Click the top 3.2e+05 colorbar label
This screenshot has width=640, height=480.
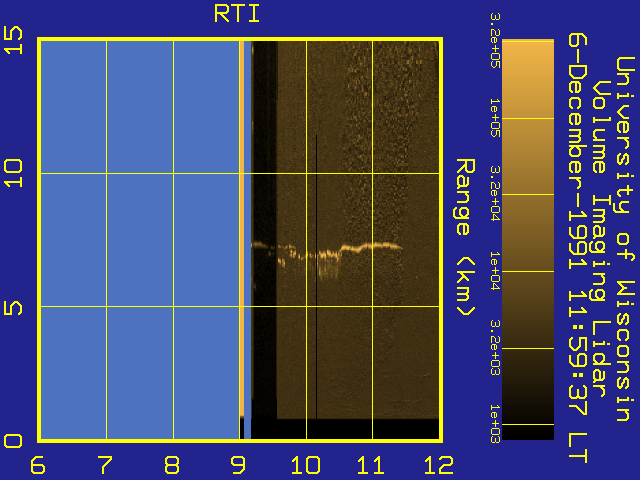pyautogui.click(x=495, y=40)
